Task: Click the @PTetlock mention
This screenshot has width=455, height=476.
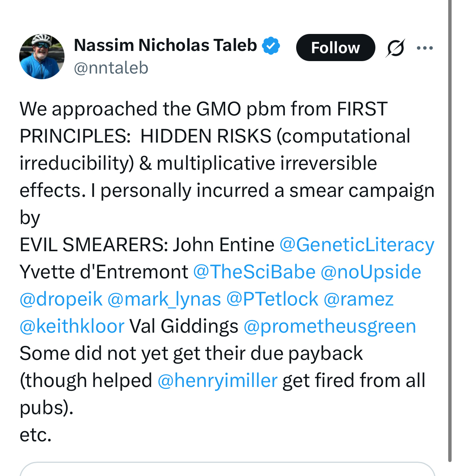Action: tap(272, 299)
